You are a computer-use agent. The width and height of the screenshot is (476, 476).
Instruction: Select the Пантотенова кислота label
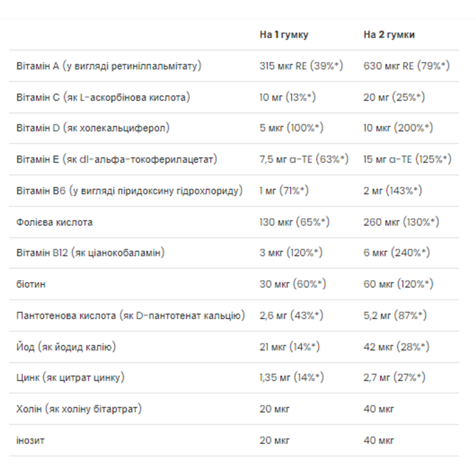point(131,316)
